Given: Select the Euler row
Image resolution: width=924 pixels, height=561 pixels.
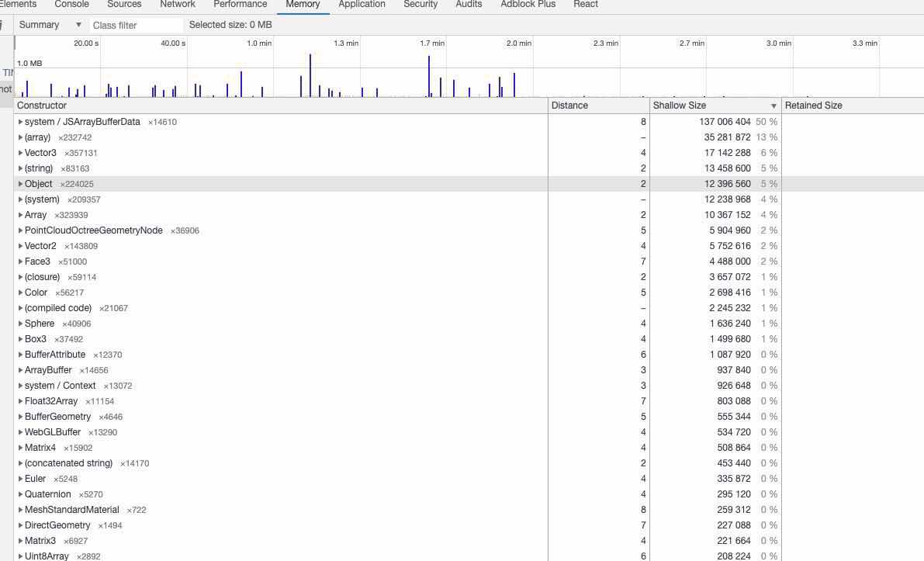Looking at the screenshot, I should [469, 479].
